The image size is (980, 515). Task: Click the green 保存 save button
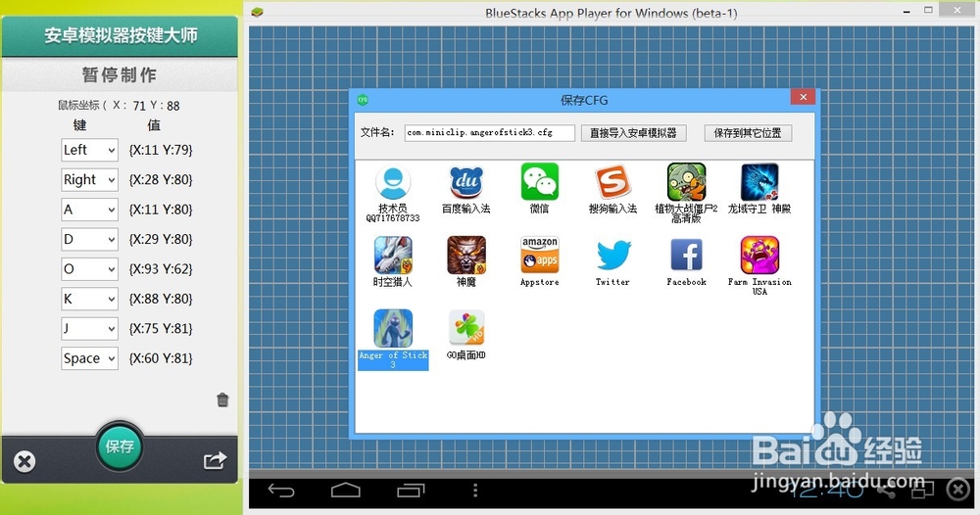click(x=120, y=446)
